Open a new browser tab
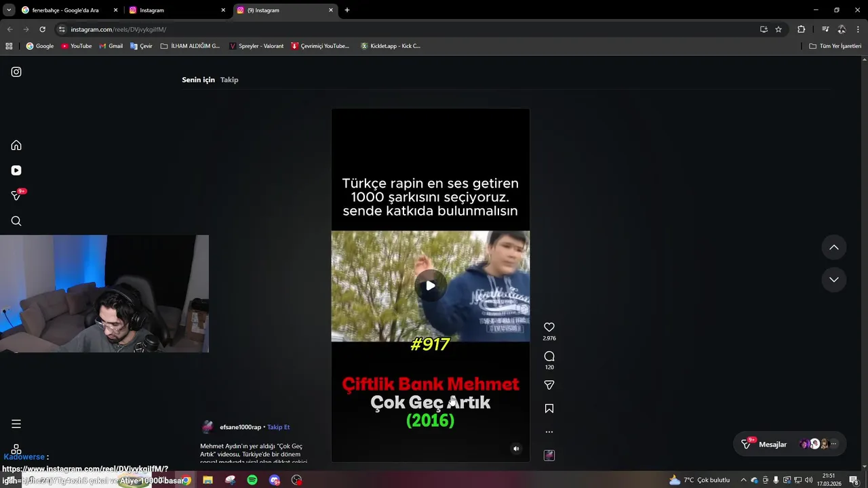Viewport: 868px width, 488px height. click(x=347, y=10)
